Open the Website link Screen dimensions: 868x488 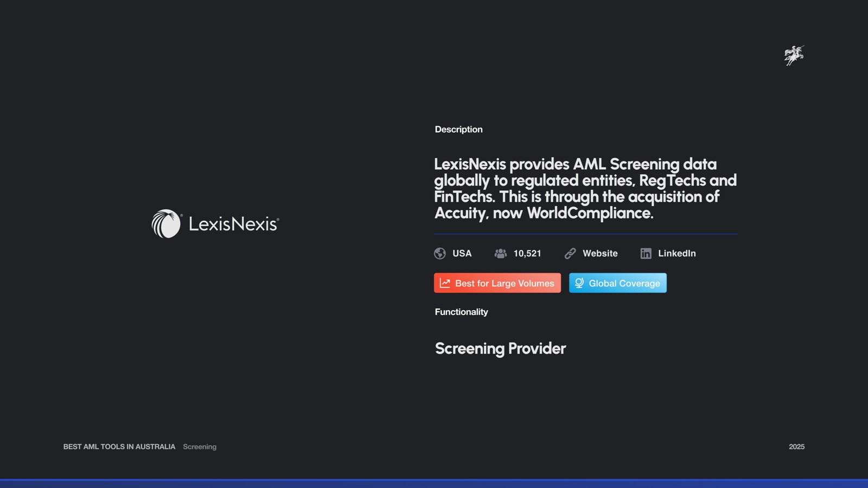[600, 253]
